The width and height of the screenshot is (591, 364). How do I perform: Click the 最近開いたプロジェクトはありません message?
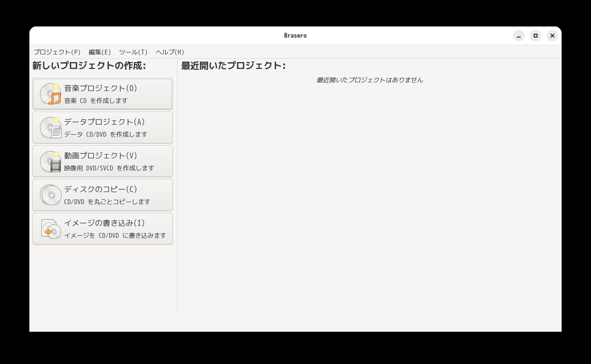(369, 80)
